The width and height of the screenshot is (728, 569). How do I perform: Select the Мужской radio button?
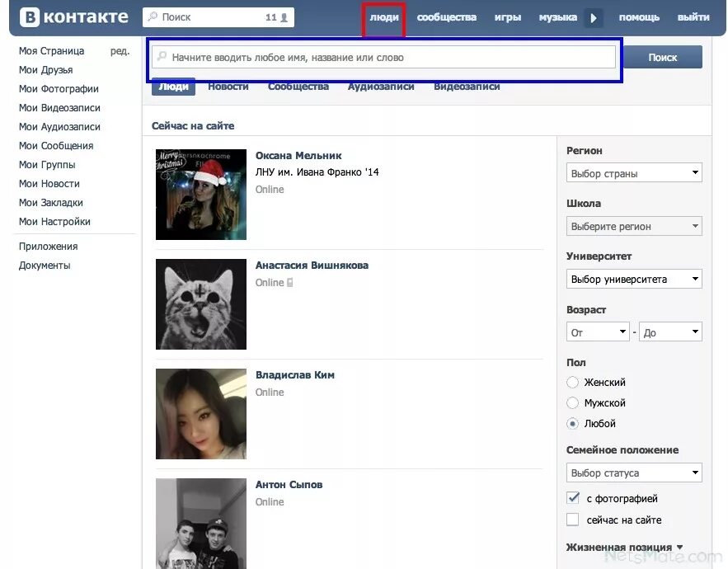(x=572, y=402)
